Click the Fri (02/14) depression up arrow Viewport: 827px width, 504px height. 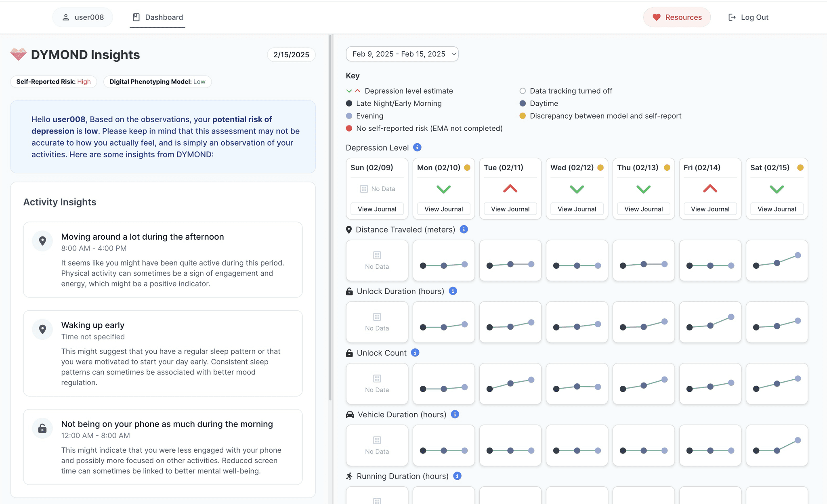(710, 188)
